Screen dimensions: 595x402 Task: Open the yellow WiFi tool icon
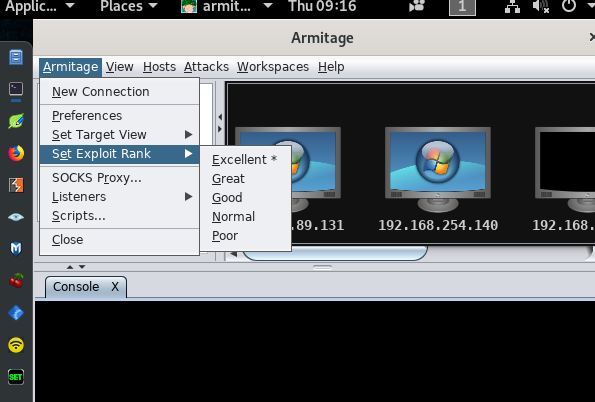16,345
